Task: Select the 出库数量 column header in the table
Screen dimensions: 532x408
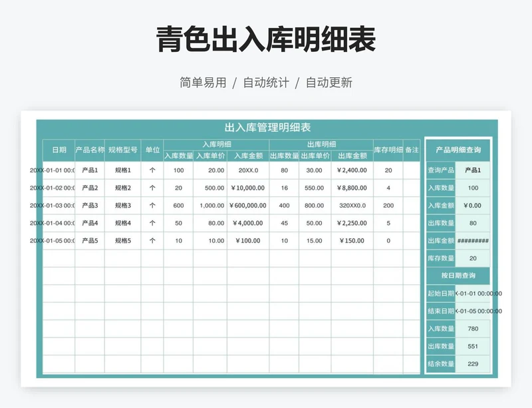Action: (x=285, y=156)
